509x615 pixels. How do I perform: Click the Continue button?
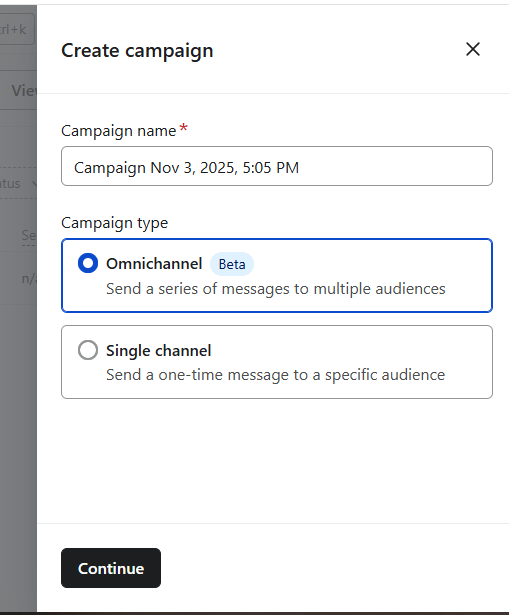111,568
